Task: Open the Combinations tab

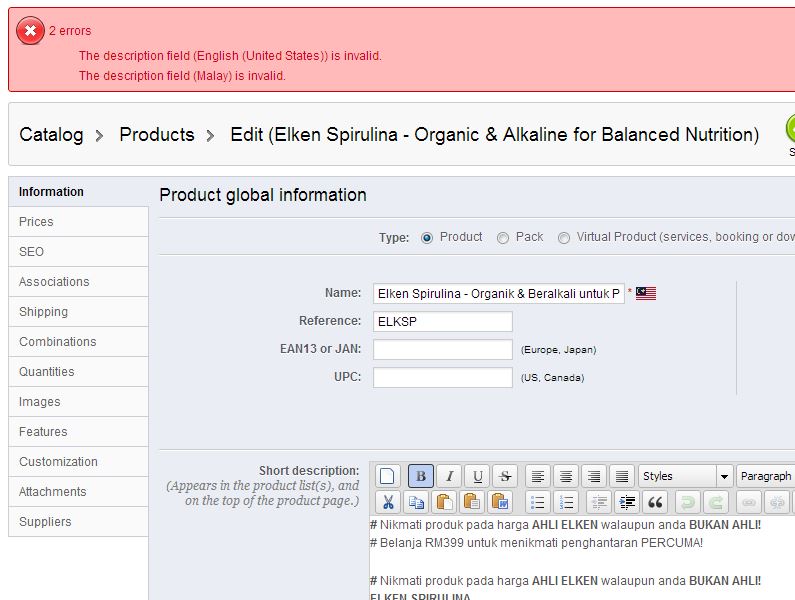Action: click(79, 341)
